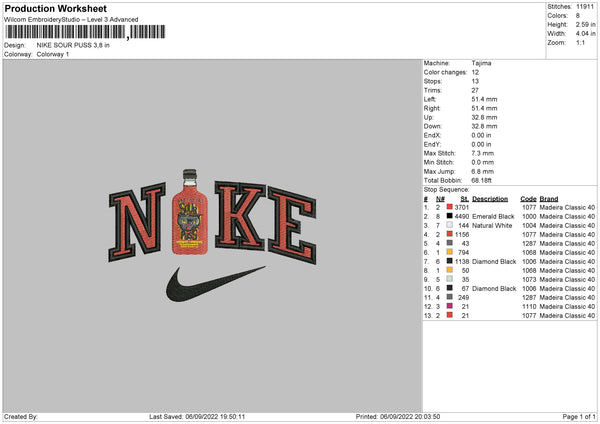
Task: Click the 'Printed: 06/09/2022 20:03:50' text
Action: (x=398, y=417)
